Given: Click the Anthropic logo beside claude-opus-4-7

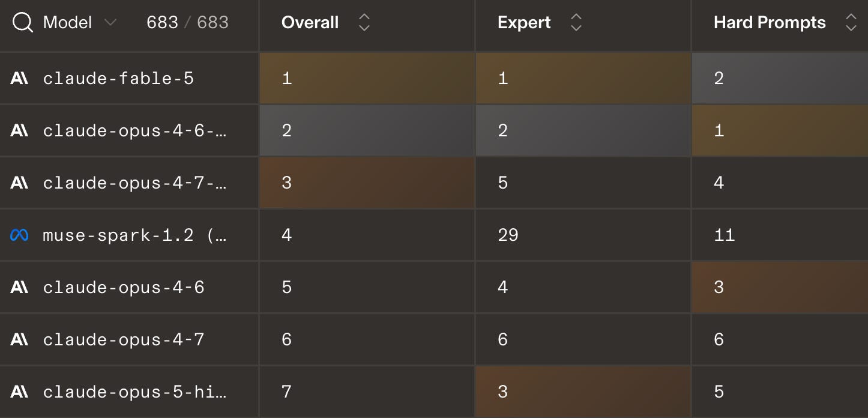Looking at the screenshot, I should tap(19, 340).
